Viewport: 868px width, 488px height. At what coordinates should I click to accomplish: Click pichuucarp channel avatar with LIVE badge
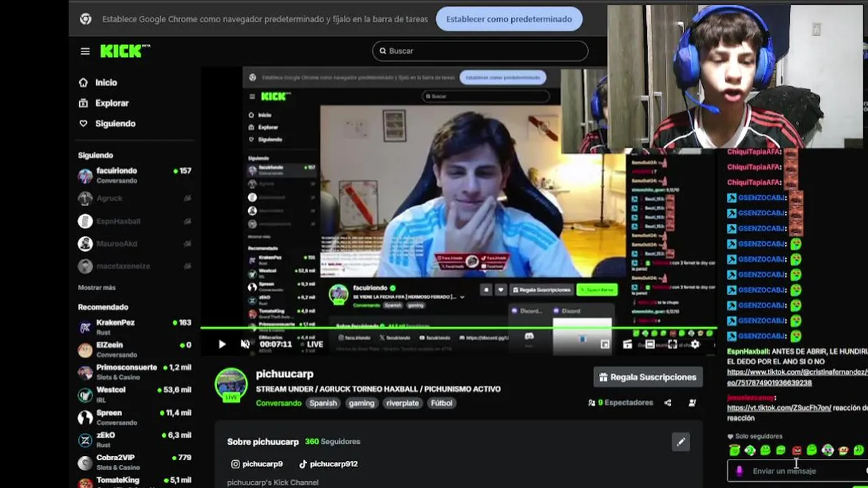click(231, 385)
